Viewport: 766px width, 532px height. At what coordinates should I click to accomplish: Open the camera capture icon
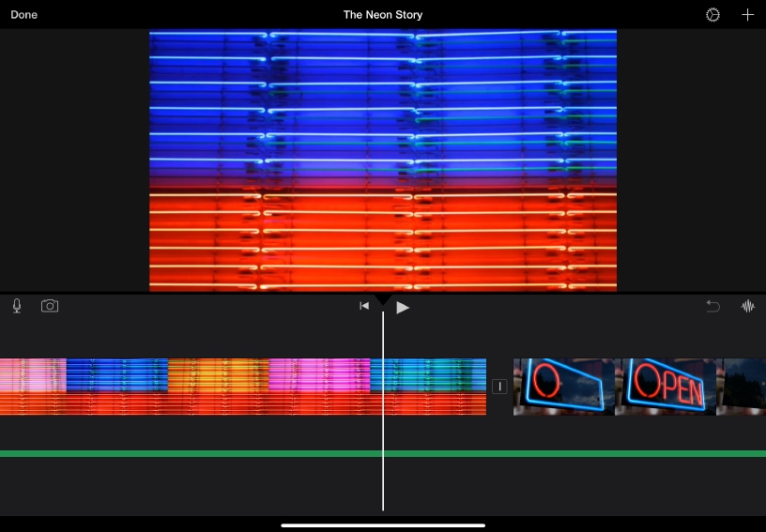tap(50, 306)
